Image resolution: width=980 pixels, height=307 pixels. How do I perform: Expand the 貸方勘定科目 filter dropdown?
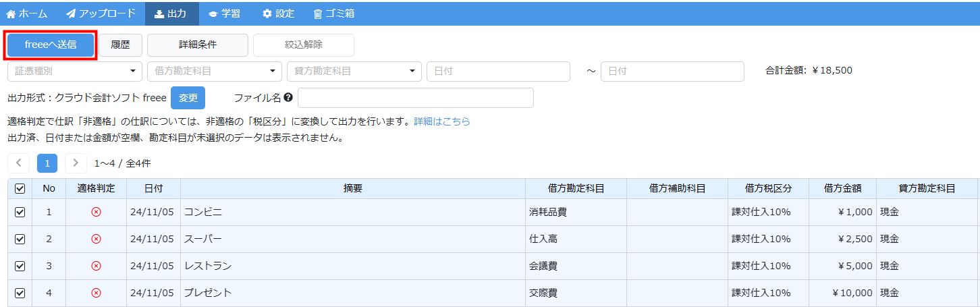coord(354,71)
